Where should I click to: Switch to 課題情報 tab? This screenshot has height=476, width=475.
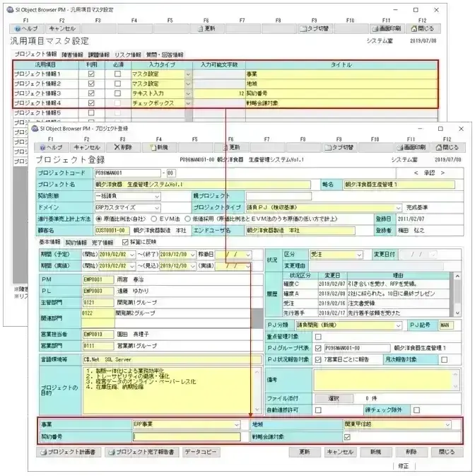(99, 55)
